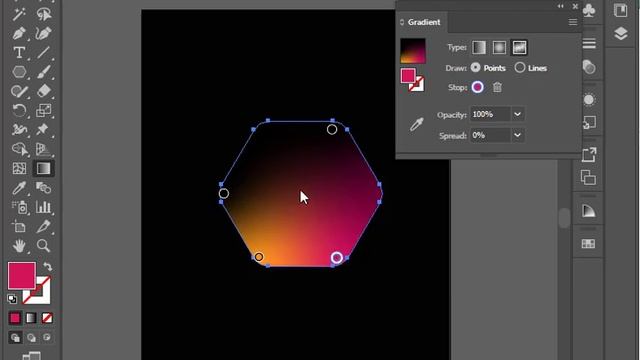The height and width of the screenshot is (360, 640).
Task: Choose Radial gradient type
Action: [499, 47]
